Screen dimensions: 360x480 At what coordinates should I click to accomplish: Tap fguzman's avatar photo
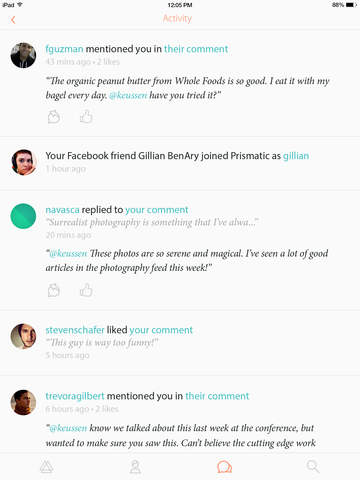click(x=23, y=55)
